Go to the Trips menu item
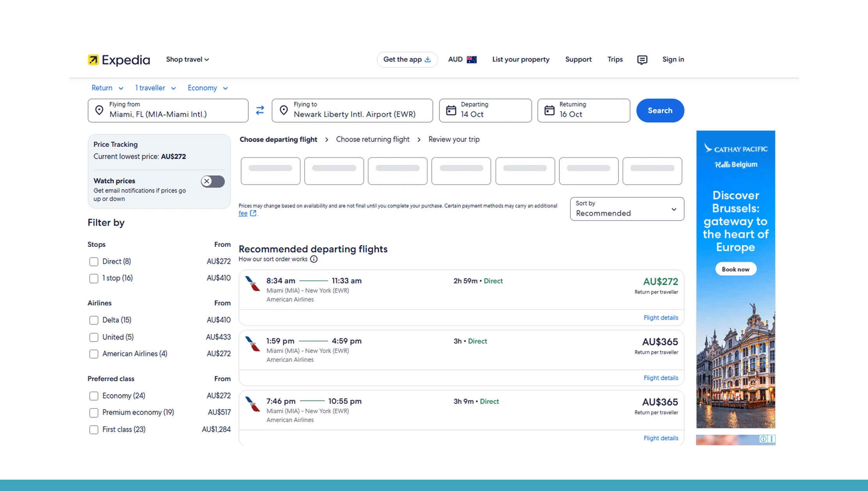The width and height of the screenshot is (868, 491). 615,59
